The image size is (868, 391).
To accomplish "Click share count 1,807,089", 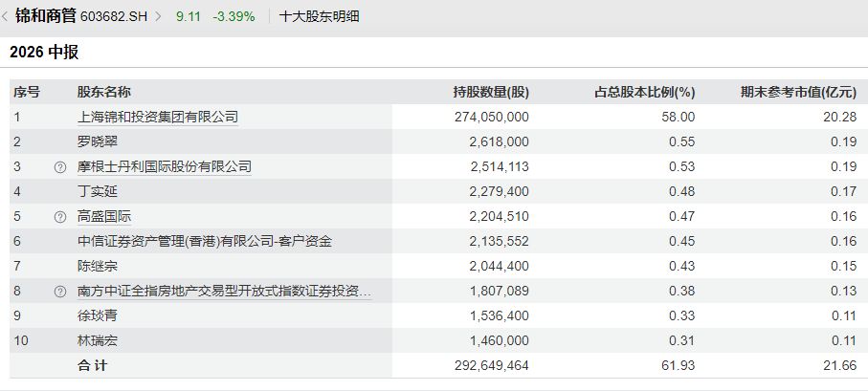I will point(499,292).
